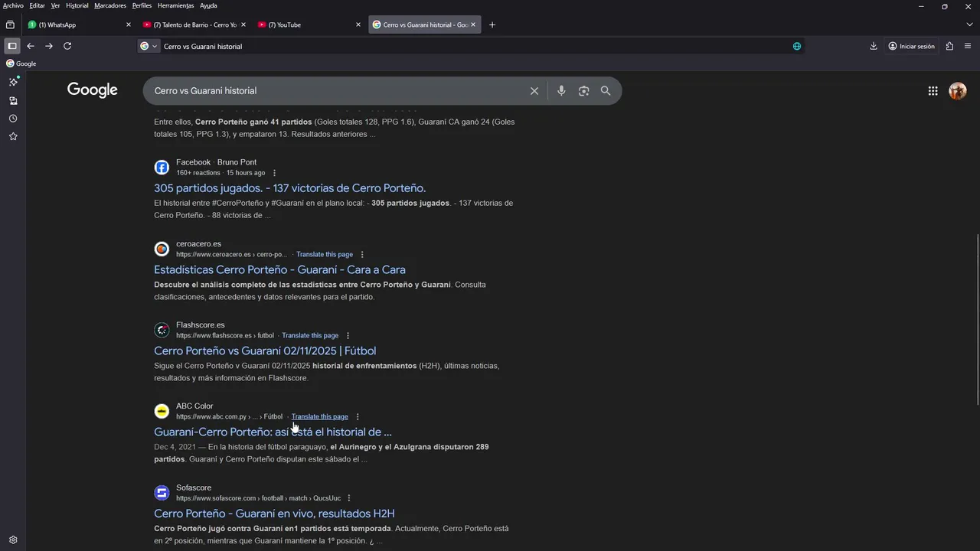
Task: Open the bookmarks star sidebar panel
Action: click(x=13, y=136)
